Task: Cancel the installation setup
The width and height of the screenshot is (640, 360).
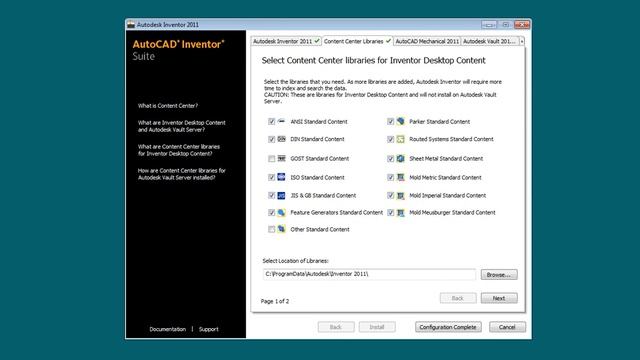Action: (x=507, y=327)
